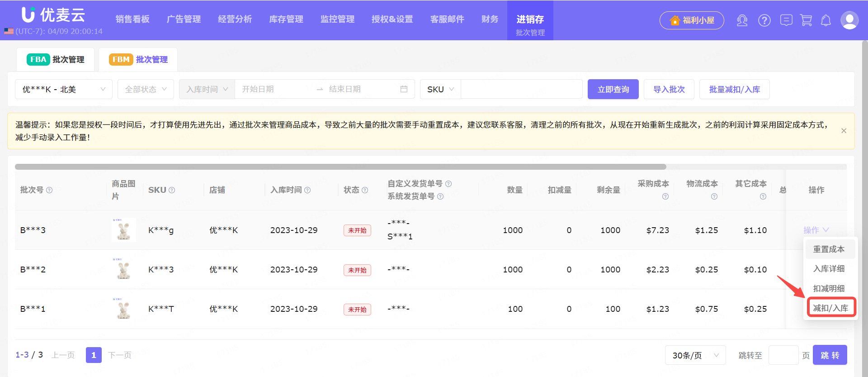Click the 立即查询 search button
The width and height of the screenshot is (868, 377).
pyautogui.click(x=613, y=89)
